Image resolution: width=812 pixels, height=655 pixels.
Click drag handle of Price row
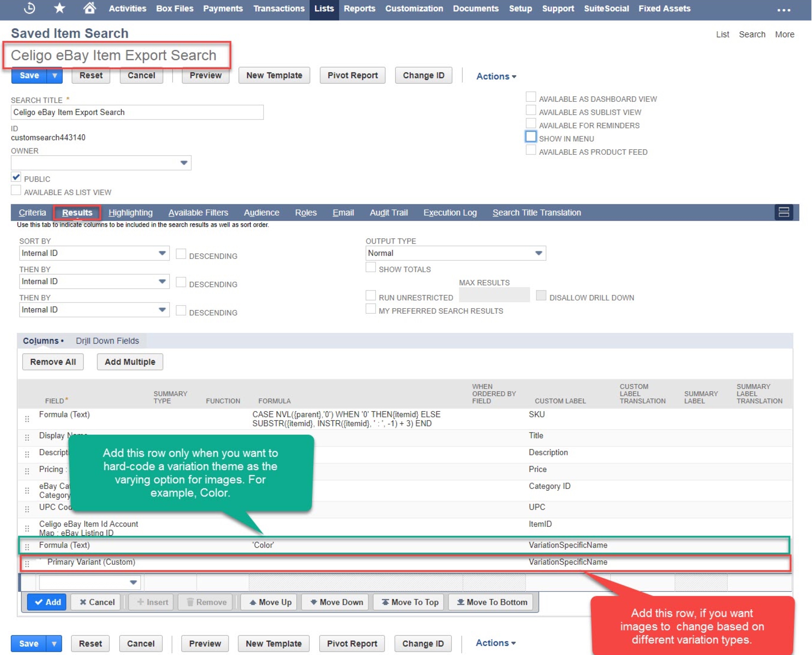point(27,471)
